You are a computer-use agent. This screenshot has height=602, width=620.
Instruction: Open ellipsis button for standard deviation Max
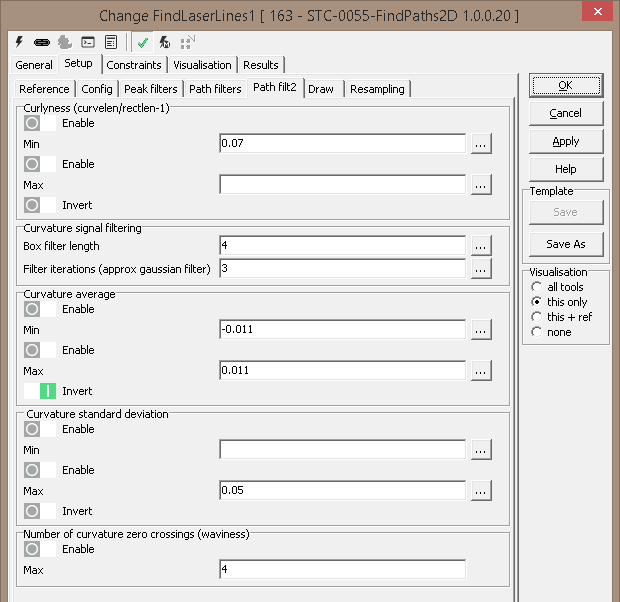[481, 491]
